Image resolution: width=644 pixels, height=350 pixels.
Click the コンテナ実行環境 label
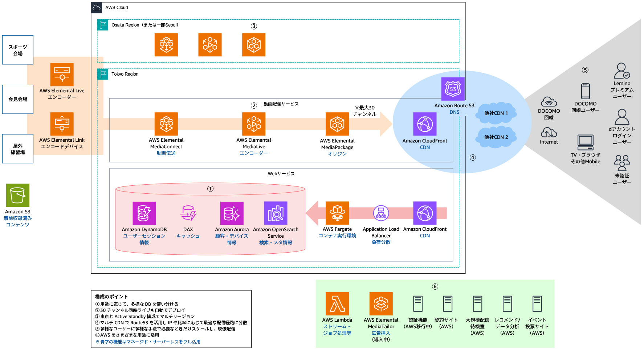click(x=337, y=236)
